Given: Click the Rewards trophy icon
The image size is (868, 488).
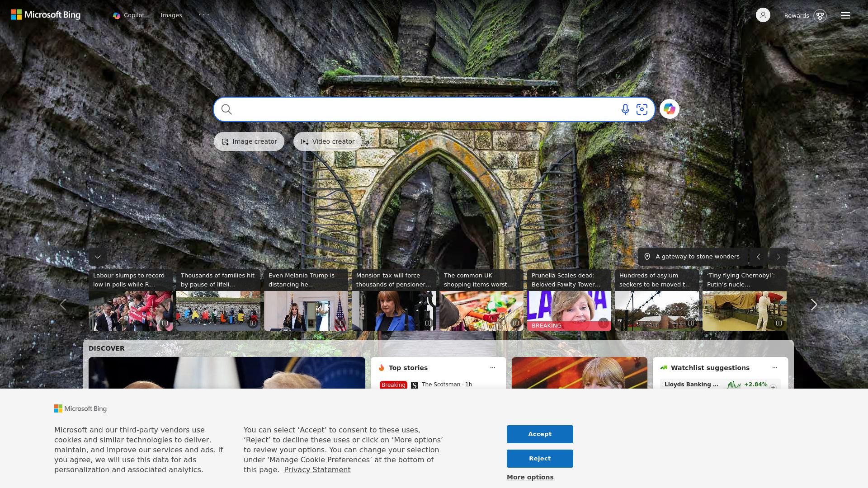Looking at the screenshot, I should pyautogui.click(x=820, y=16).
